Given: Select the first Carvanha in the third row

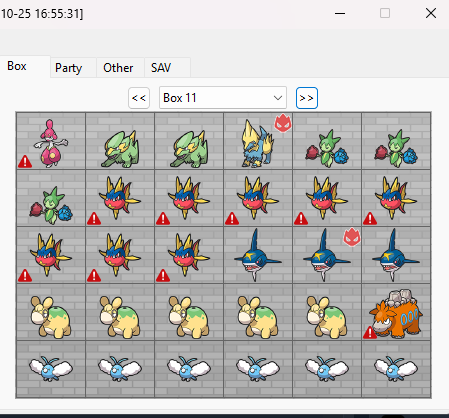Looking at the screenshot, I should point(51,255).
